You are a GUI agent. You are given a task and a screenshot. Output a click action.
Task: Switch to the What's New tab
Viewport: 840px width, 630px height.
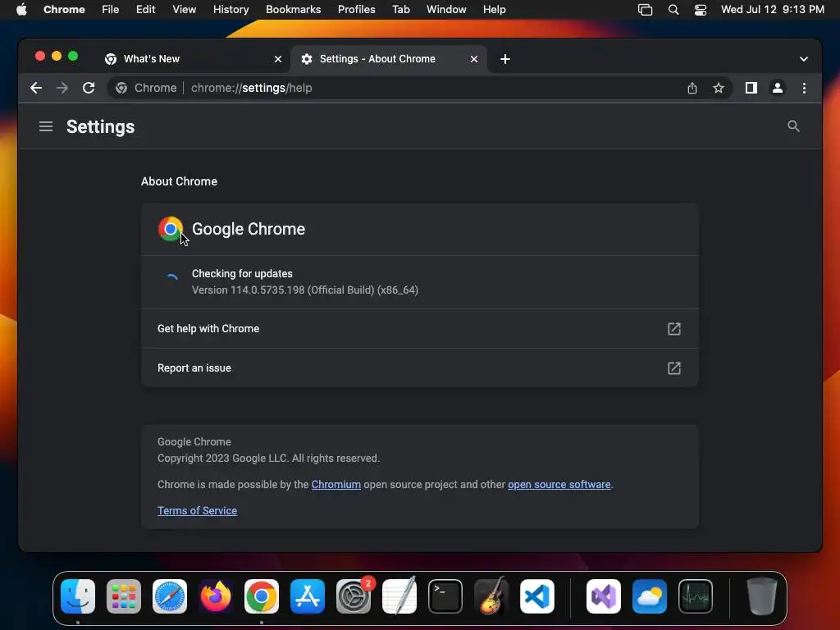click(x=193, y=59)
